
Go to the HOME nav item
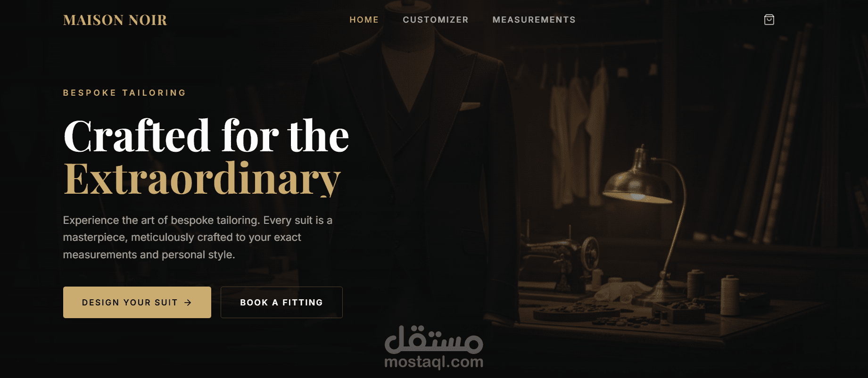coord(364,20)
